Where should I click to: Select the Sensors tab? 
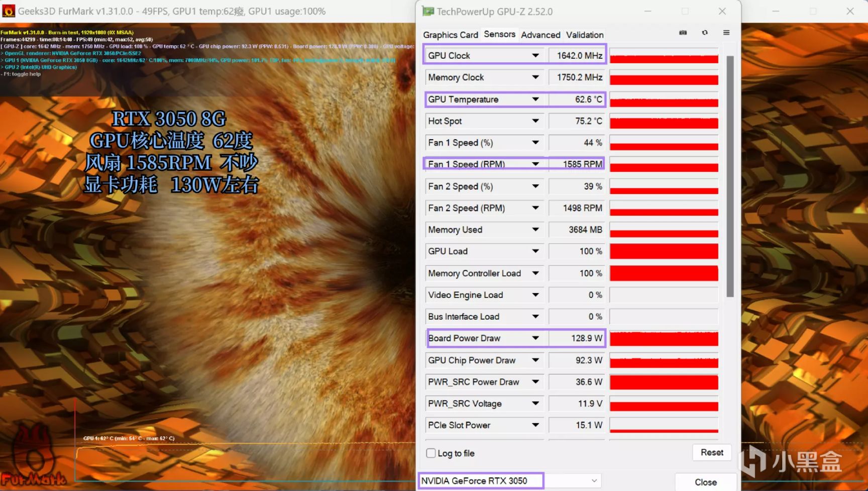(499, 34)
